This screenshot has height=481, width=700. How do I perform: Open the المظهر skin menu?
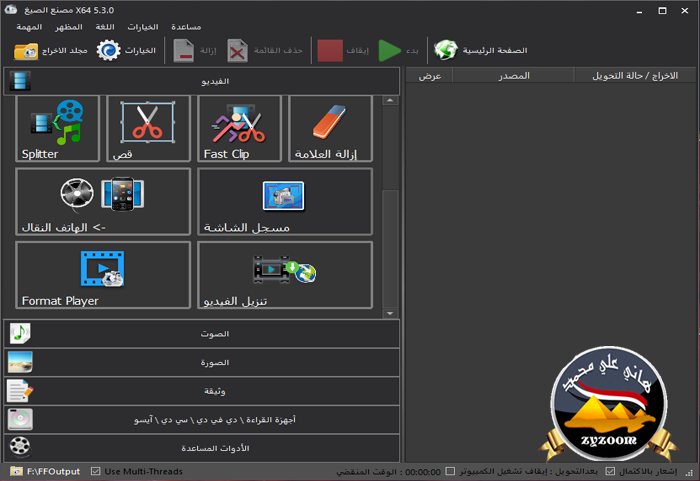pyautogui.click(x=69, y=27)
